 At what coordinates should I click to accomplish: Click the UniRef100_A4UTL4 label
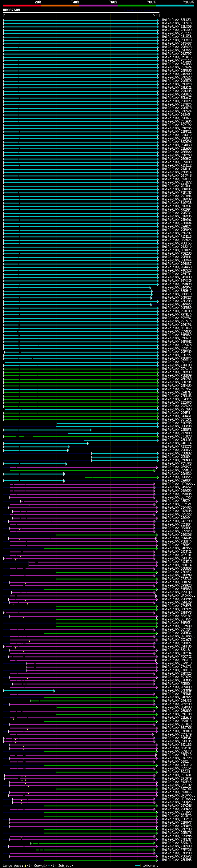176,443
